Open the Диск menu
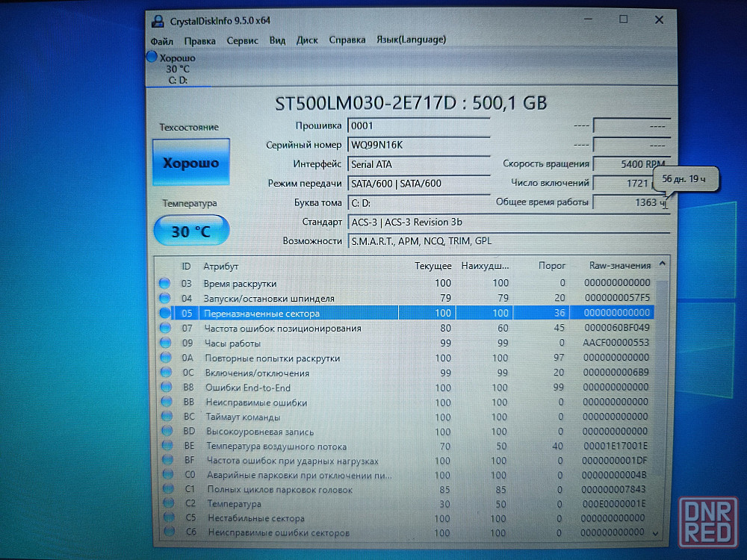This screenshot has width=747, height=560. [307, 40]
